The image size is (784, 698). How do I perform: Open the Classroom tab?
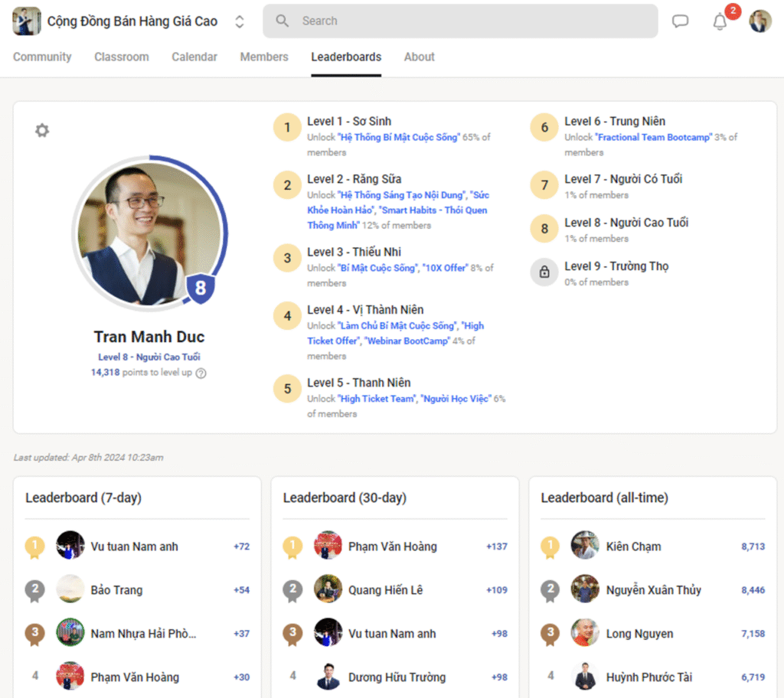122,57
